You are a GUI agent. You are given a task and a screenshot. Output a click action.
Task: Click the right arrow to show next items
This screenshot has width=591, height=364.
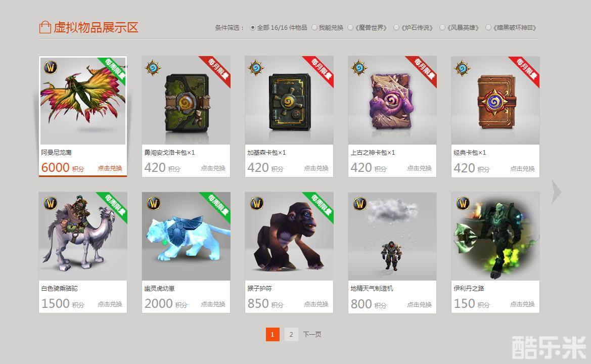556,192
